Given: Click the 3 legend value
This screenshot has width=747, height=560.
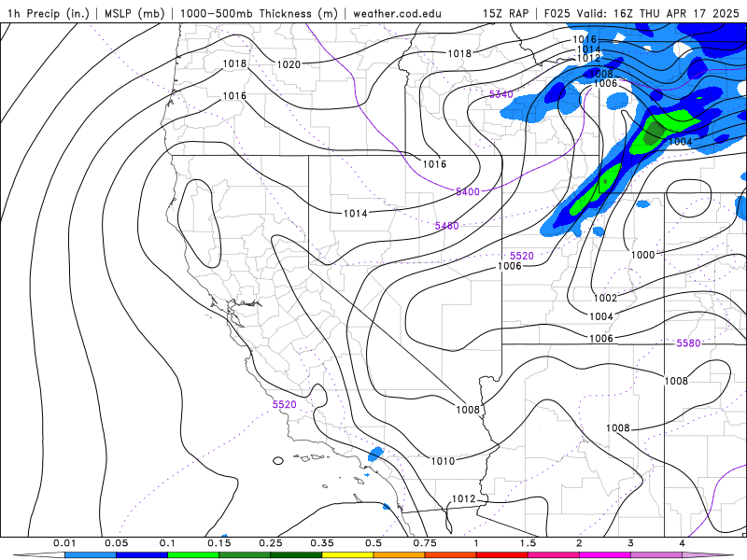Looking at the screenshot, I should 631,543.
